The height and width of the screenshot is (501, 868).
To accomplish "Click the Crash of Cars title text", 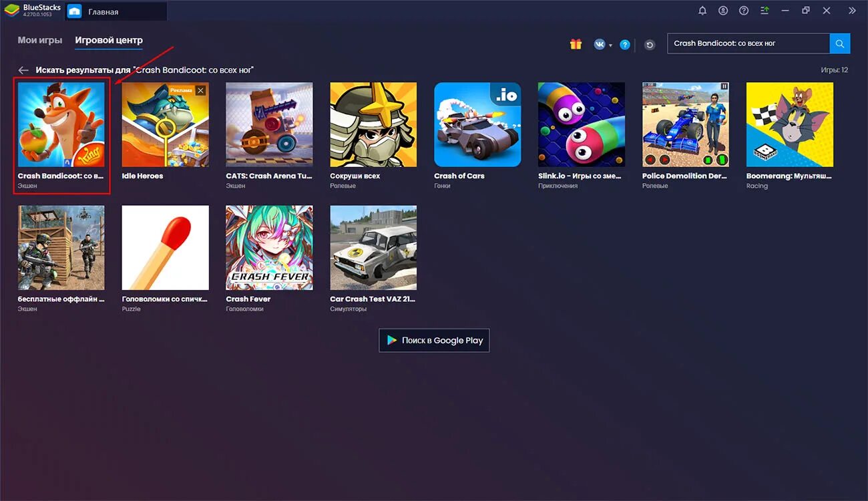I will pos(459,176).
